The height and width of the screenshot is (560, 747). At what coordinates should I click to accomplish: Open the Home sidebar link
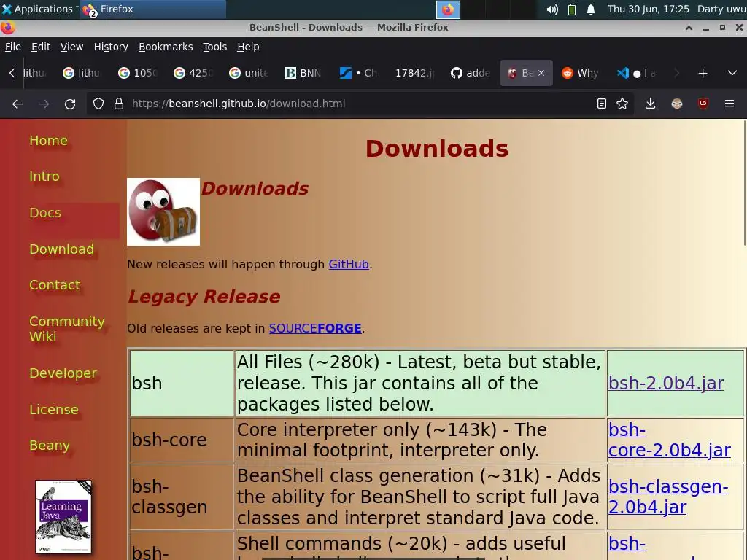click(x=48, y=141)
